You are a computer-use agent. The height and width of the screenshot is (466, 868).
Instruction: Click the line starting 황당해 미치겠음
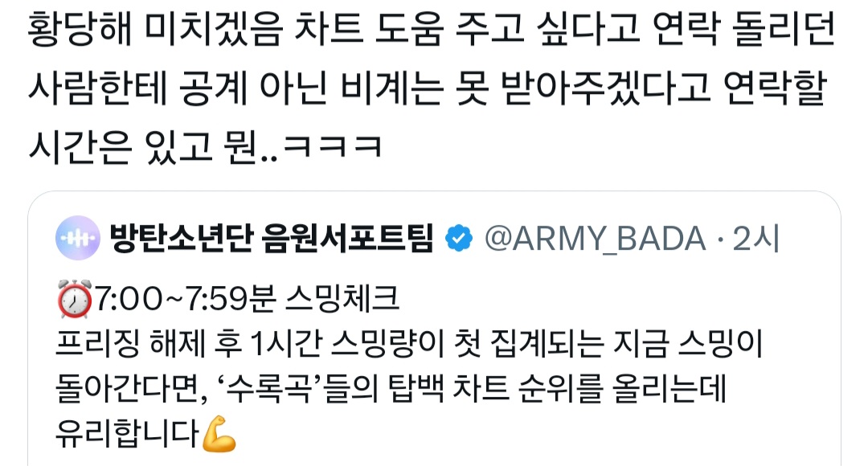coord(432,30)
